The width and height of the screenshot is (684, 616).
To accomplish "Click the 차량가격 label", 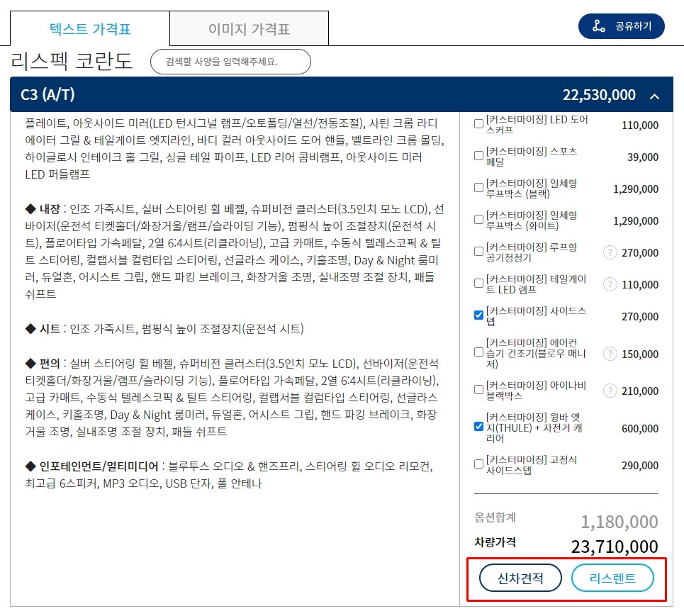I will coord(495,542).
